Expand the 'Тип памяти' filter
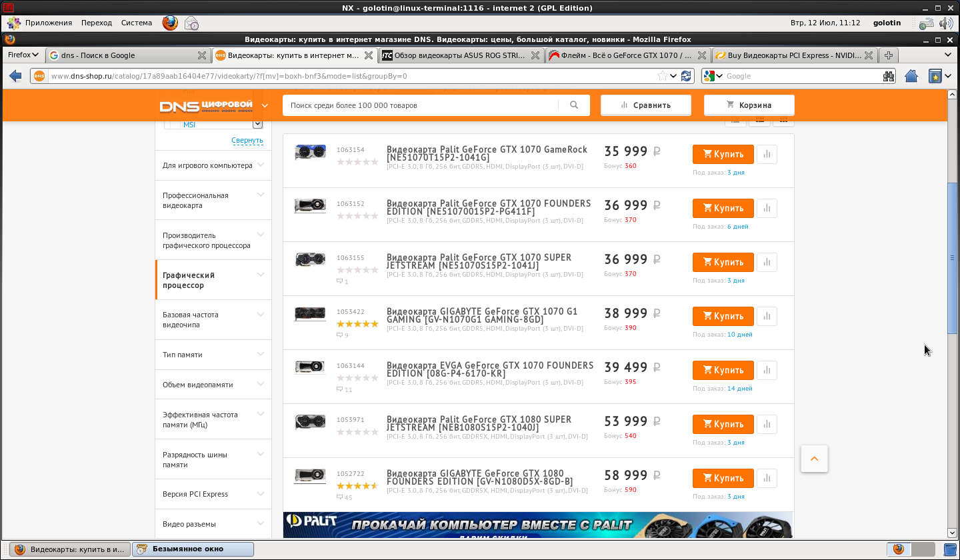The height and width of the screenshot is (560, 960). (x=260, y=354)
